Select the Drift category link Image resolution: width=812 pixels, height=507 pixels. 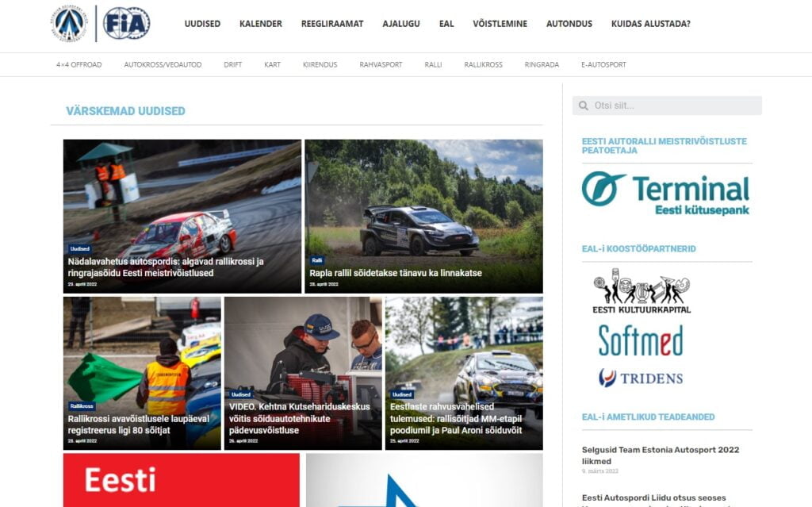coord(232,65)
